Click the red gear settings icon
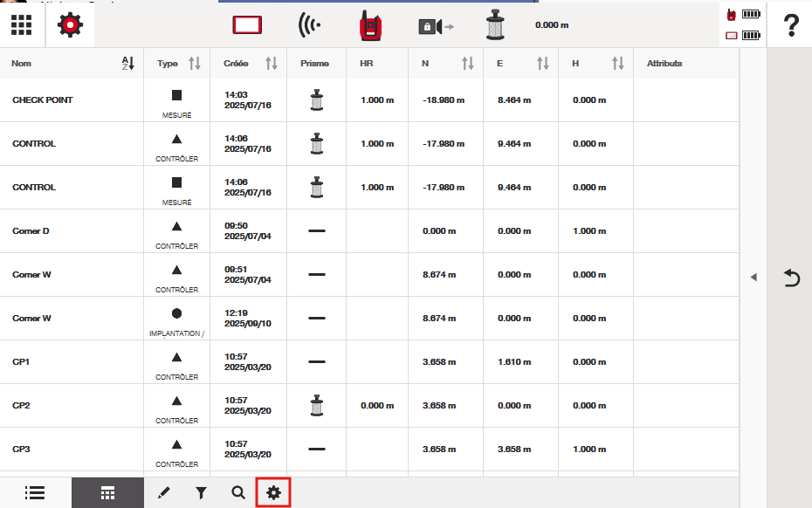This screenshot has width=812, height=508. coord(70,25)
